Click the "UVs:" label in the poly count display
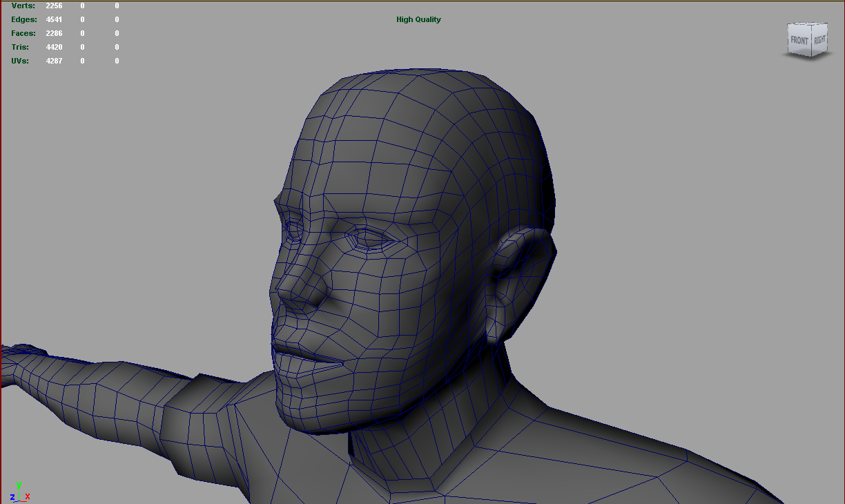Screen dimensions: 845x504 [x=20, y=61]
